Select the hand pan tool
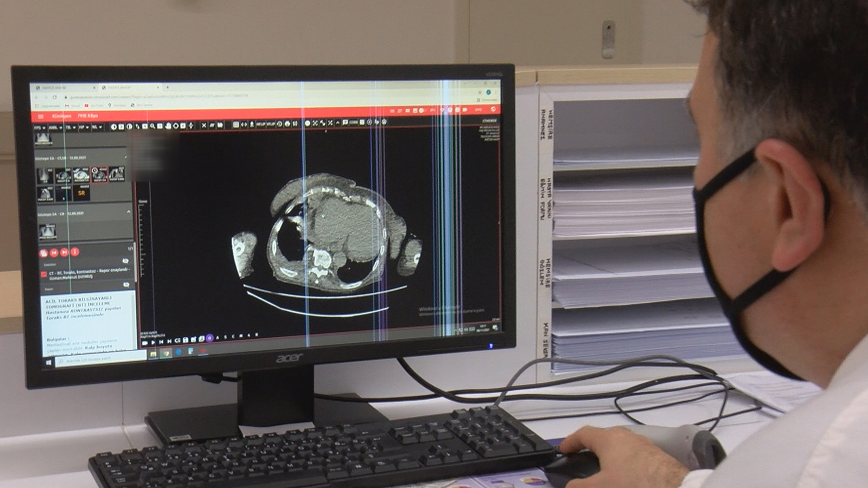 pyautogui.click(x=168, y=126)
